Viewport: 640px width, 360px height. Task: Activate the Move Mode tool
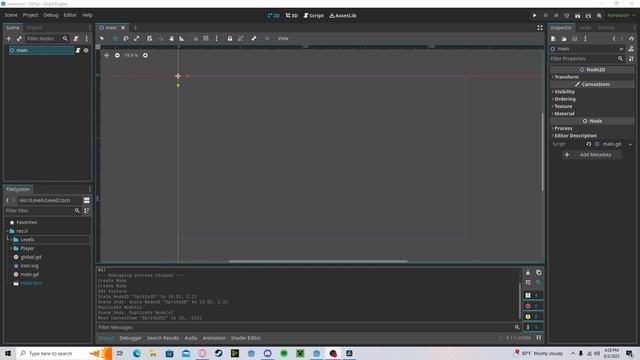tap(115, 38)
